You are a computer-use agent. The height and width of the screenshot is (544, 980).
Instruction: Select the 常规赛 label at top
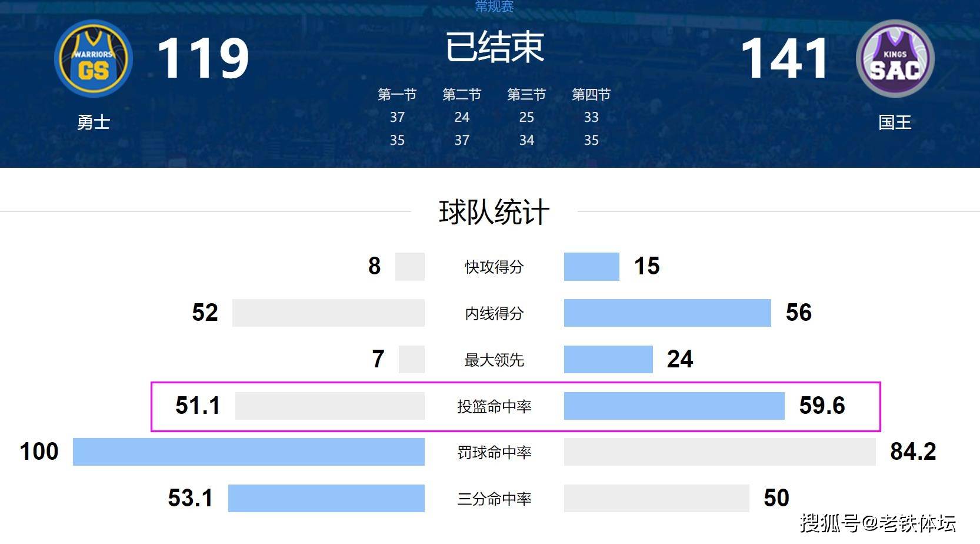[x=494, y=6]
